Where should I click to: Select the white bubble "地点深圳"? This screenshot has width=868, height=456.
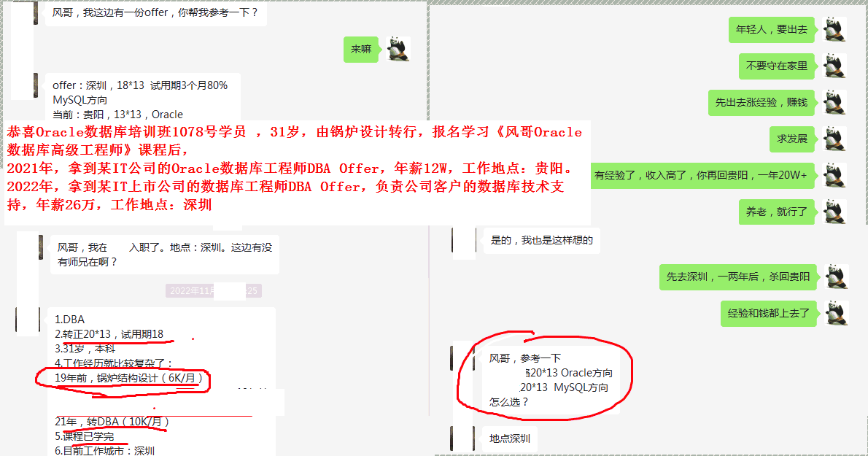[510, 438]
